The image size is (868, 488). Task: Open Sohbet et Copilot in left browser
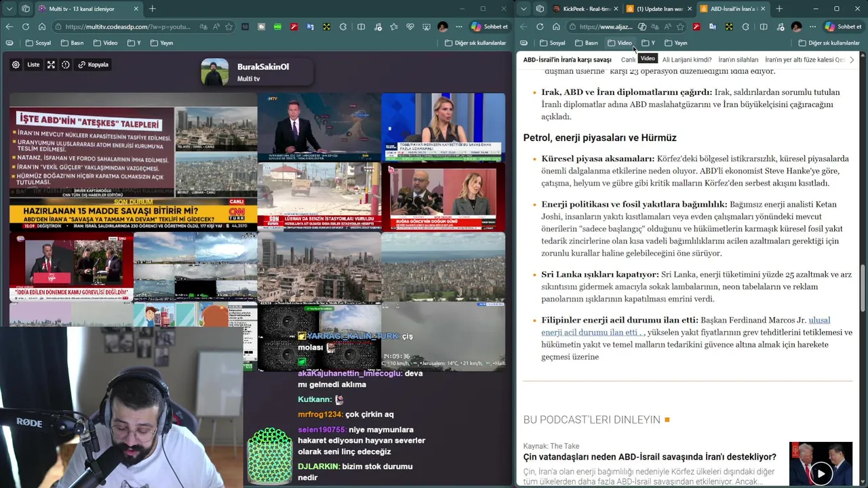(489, 26)
